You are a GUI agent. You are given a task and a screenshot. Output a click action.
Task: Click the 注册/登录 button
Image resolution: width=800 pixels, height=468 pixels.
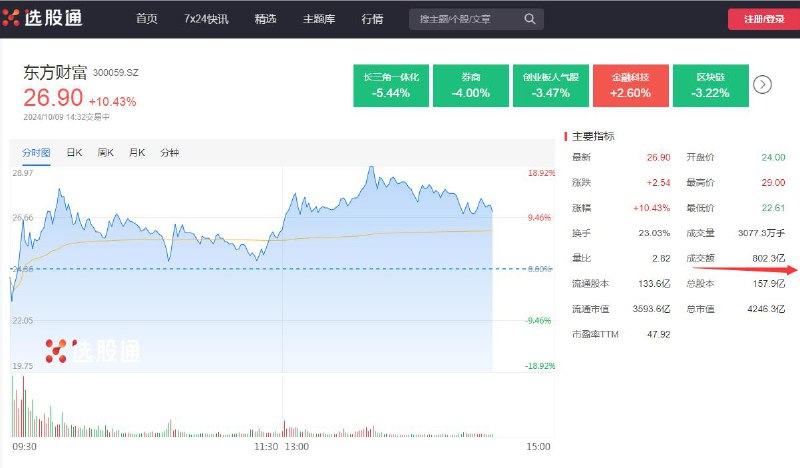click(764, 19)
